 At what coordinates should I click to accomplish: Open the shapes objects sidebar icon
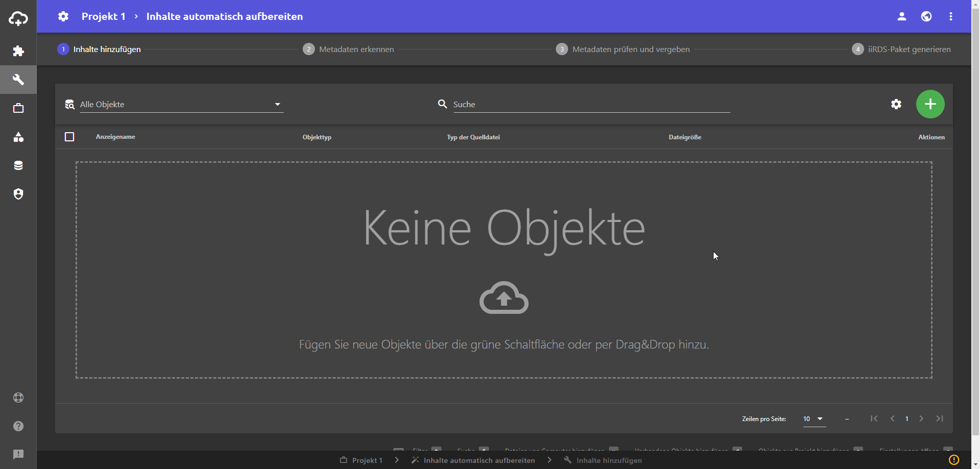click(x=18, y=137)
